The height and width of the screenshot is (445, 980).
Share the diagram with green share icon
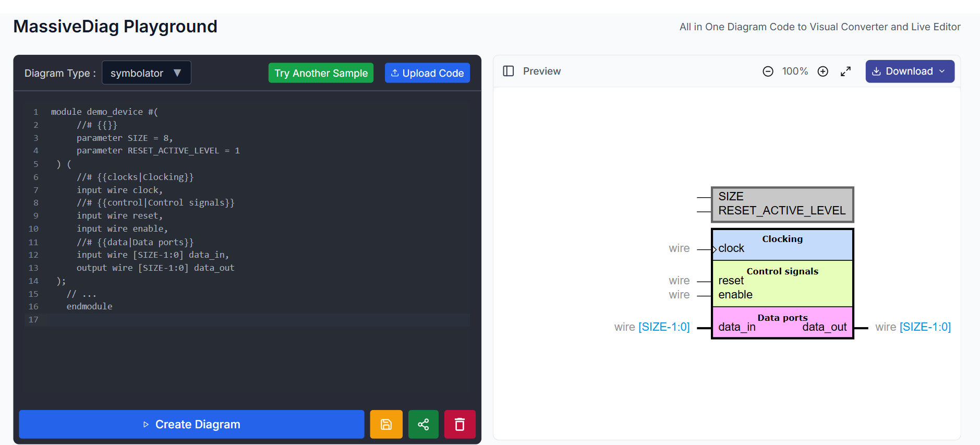tap(424, 424)
